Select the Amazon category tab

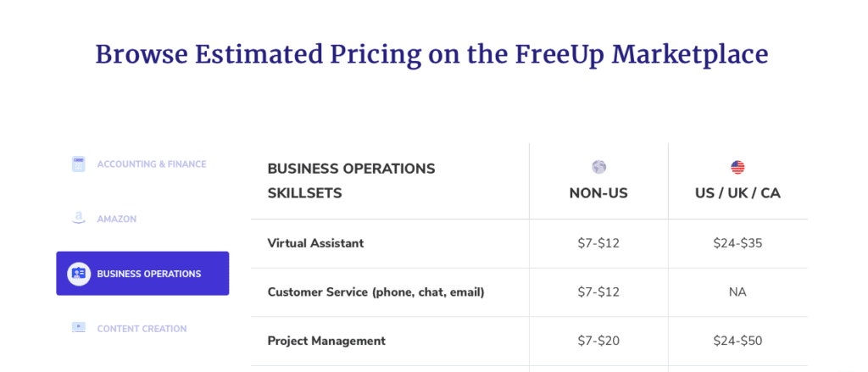coord(142,219)
